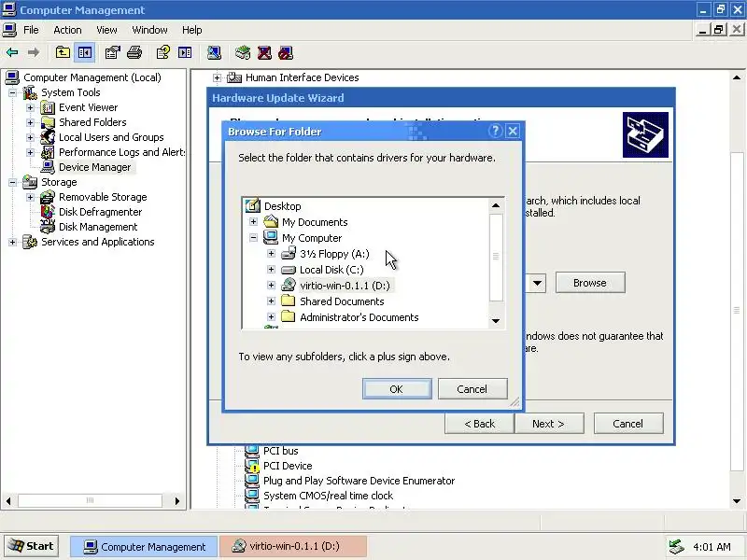Screen dimensions: 747x560
Task: Click the Browse button in the wizard
Action: click(x=590, y=283)
